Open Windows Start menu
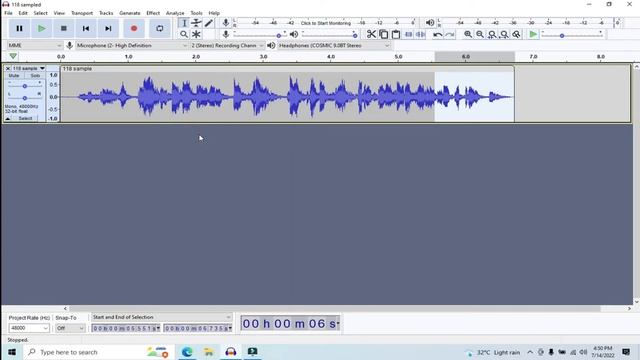640x360 pixels. 12,352
